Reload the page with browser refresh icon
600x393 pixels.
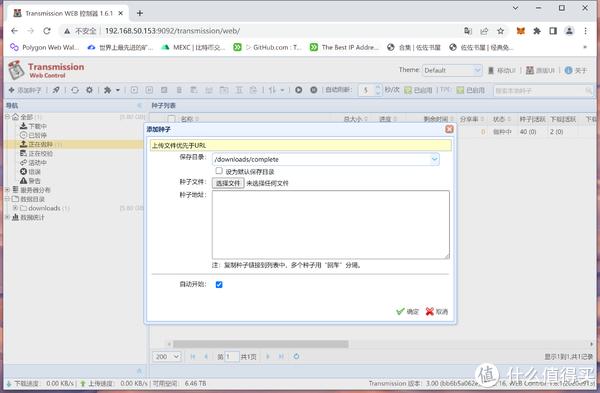tap(47, 31)
